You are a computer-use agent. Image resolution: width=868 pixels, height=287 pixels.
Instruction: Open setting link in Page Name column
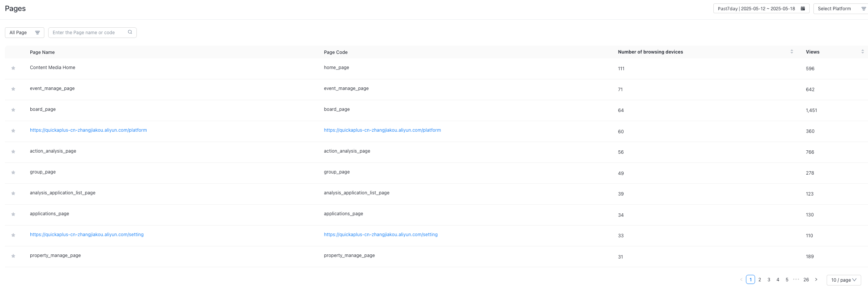click(x=87, y=235)
